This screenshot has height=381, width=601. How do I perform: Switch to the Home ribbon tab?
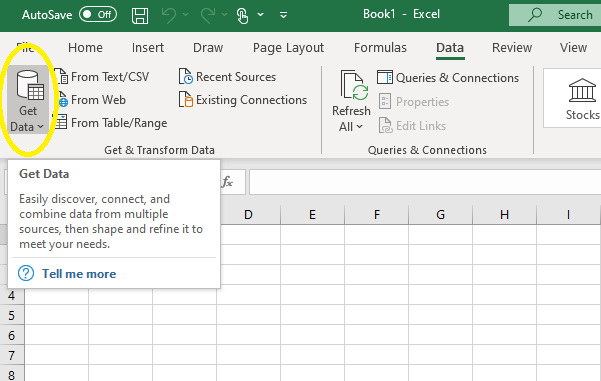[85, 48]
